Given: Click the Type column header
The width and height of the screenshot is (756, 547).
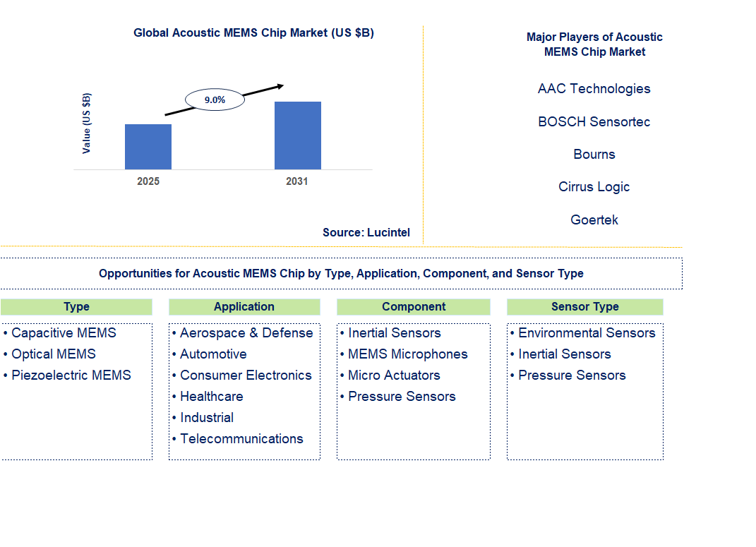Looking at the screenshot, I should 76,307.
